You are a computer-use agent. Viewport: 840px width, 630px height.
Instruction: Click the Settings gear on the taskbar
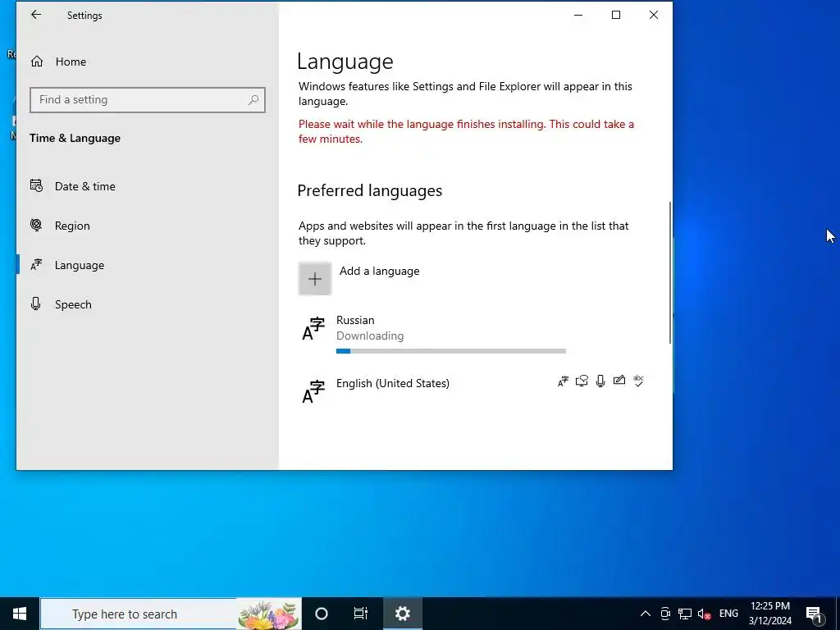[402, 614]
